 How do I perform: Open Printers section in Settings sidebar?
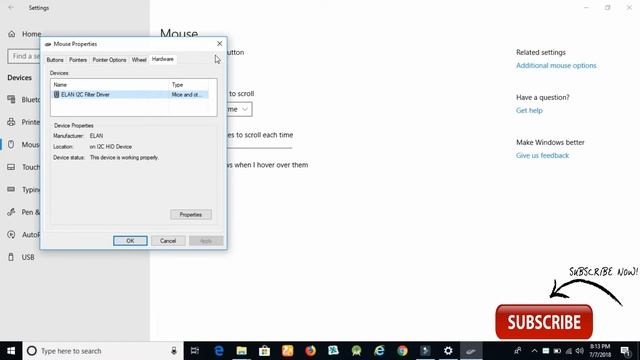[24, 122]
